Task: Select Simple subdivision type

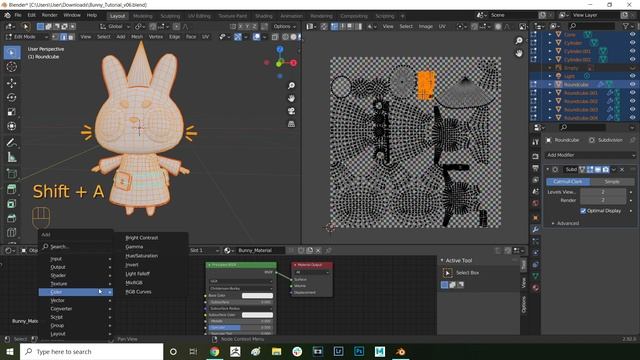Action: coord(612,182)
